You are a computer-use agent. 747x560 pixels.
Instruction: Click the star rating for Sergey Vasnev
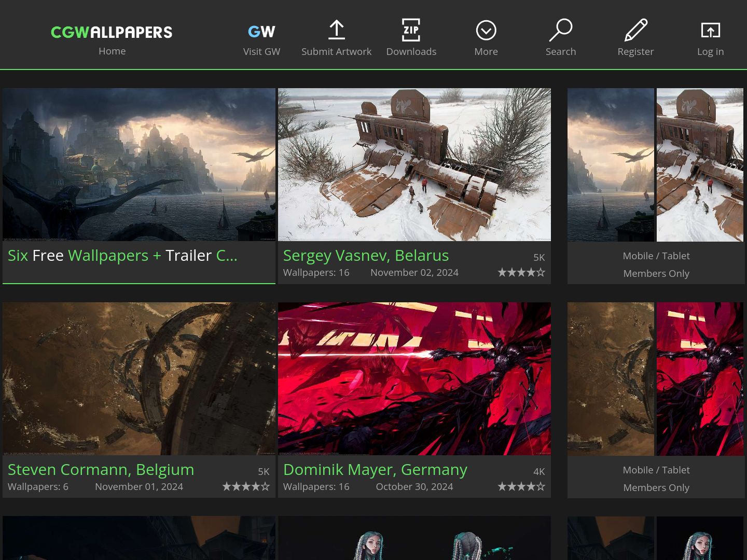tap(521, 272)
